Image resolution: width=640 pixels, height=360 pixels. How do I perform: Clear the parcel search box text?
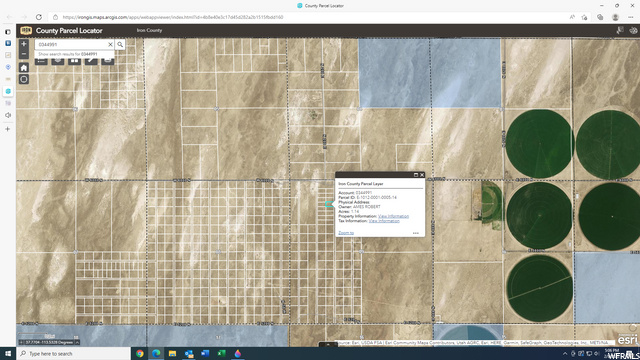pos(110,44)
